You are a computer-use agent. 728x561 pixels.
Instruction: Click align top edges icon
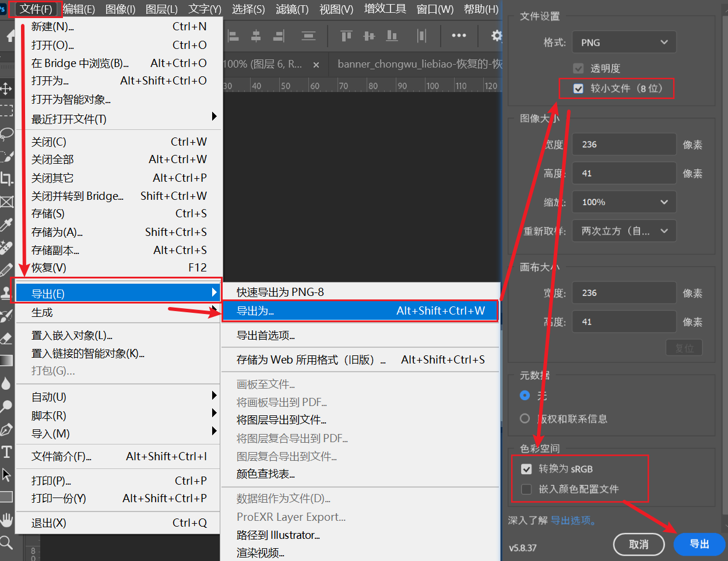tap(346, 36)
